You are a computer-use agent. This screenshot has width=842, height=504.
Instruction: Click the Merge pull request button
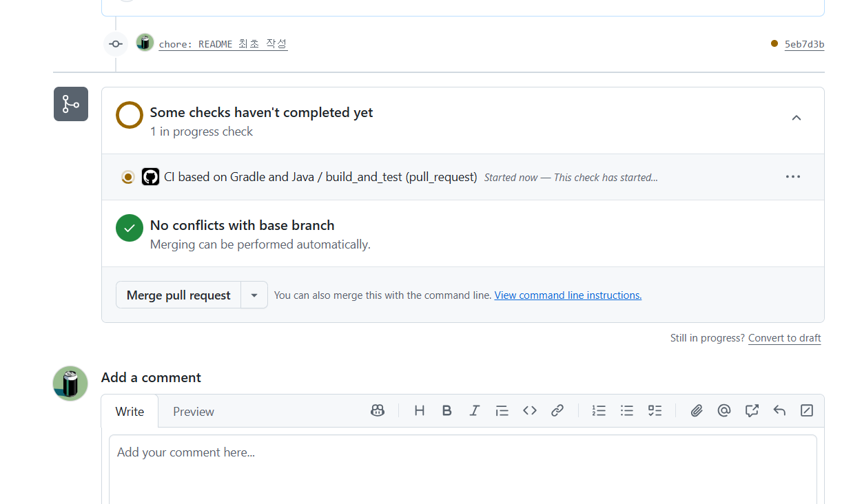178,295
